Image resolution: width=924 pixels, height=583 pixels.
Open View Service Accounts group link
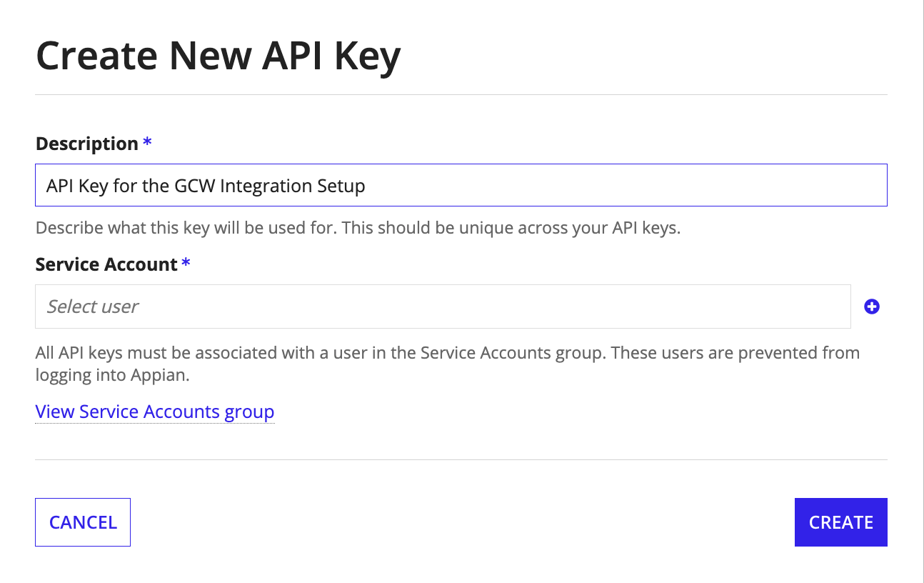point(155,412)
